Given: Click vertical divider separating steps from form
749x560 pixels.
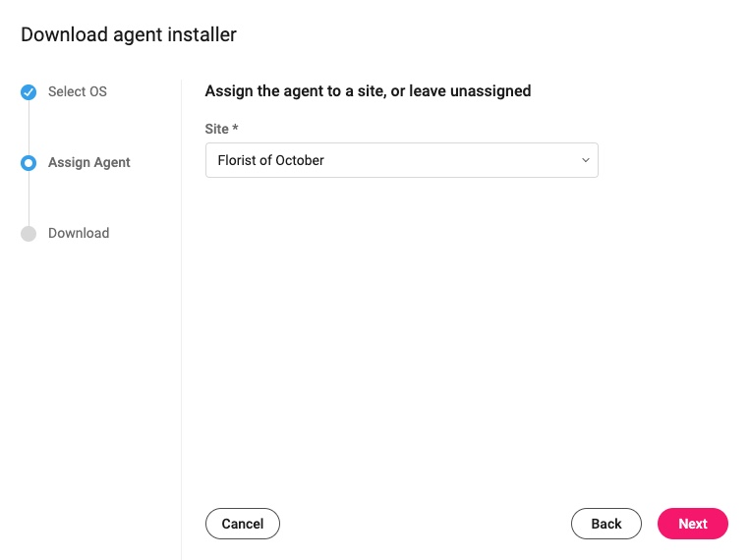Looking at the screenshot, I should click(x=182, y=319).
